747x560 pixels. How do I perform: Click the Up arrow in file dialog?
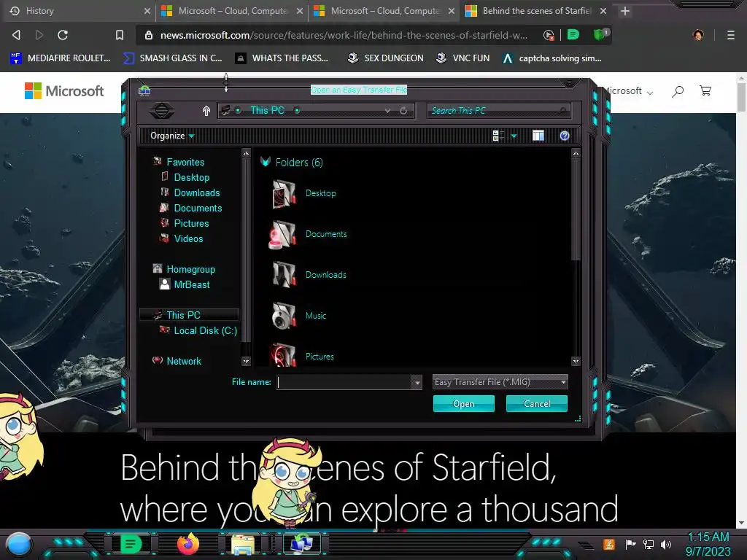(x=206, y=111)
